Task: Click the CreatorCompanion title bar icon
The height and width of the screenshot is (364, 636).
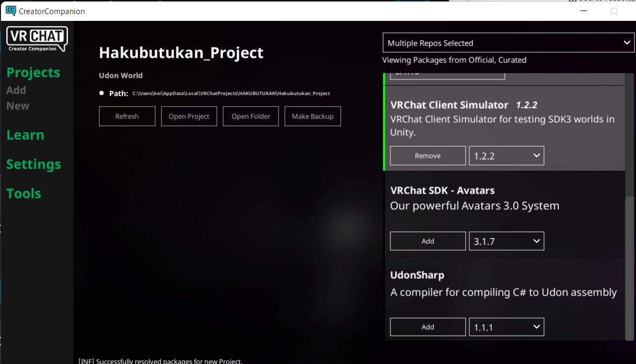Action: tap(10, 11)
